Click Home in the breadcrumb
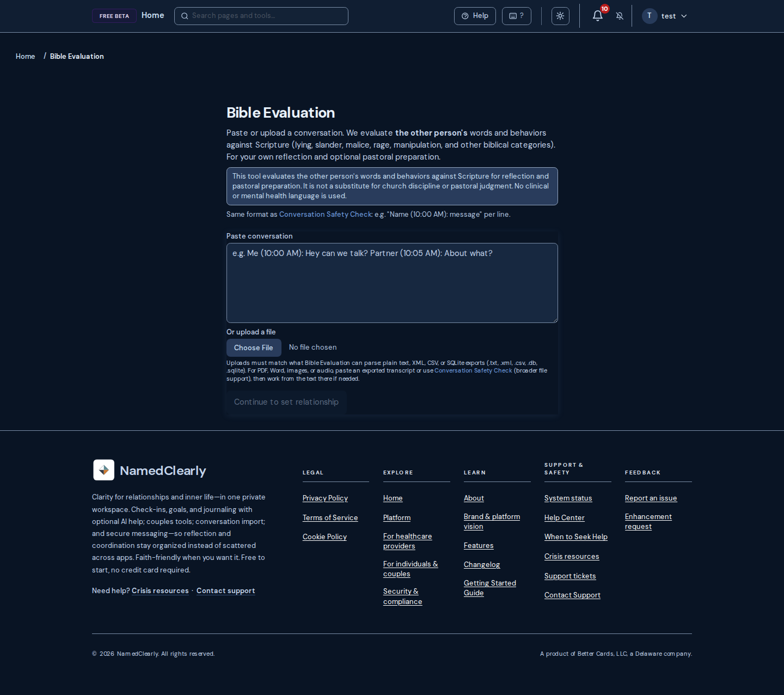The height and width of the screenshot is (695, 784). click(25, 56)
